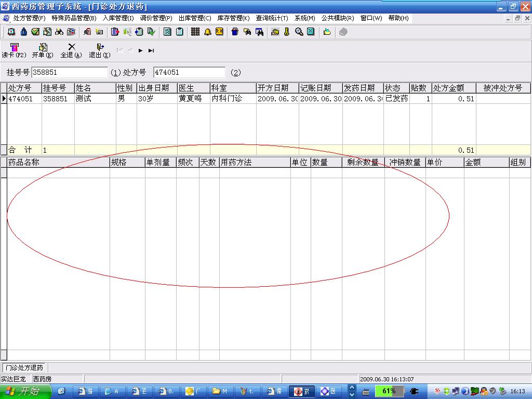Open the 库存管理(K) menu
Image resolution: width=532 pixels, height=399 pixels.
(233, 18)
